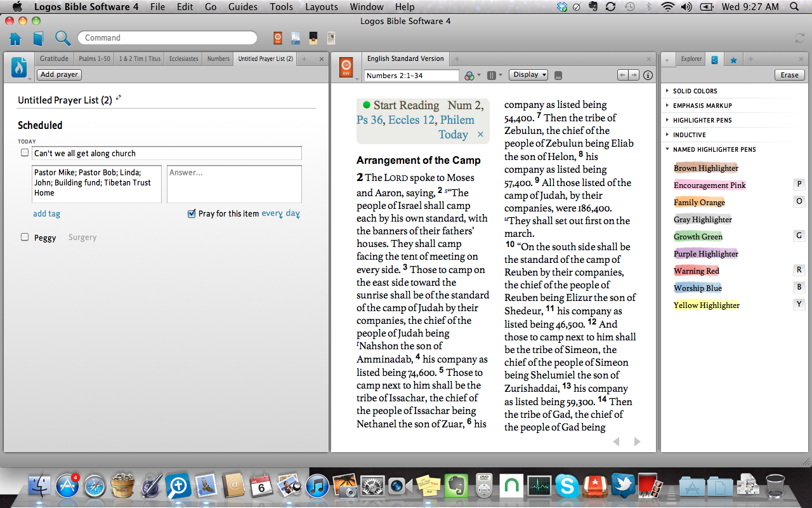The width and height of the screenshot is (812, 508).
Task: Open the Ps 36 reading link
Action: [x=370, y=120]
